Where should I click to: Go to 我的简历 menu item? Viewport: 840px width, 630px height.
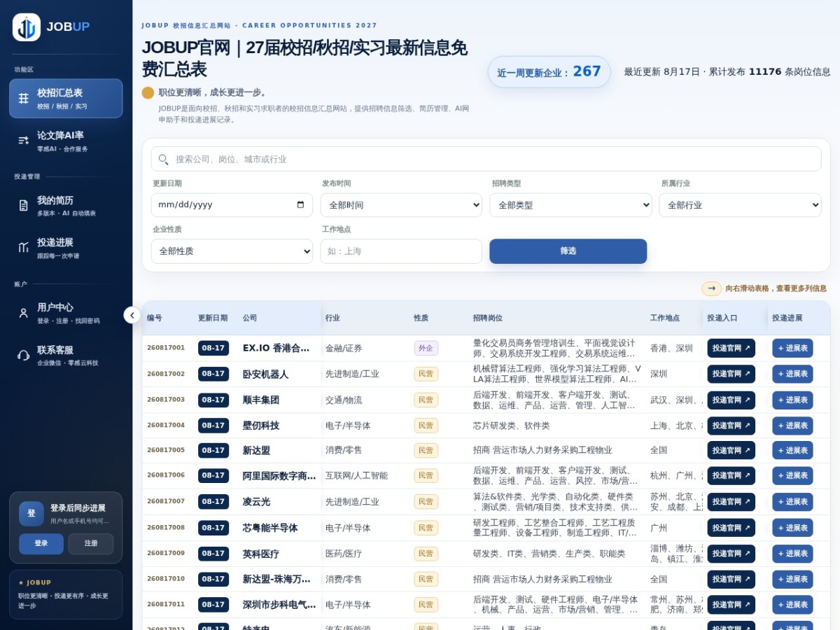66,205
